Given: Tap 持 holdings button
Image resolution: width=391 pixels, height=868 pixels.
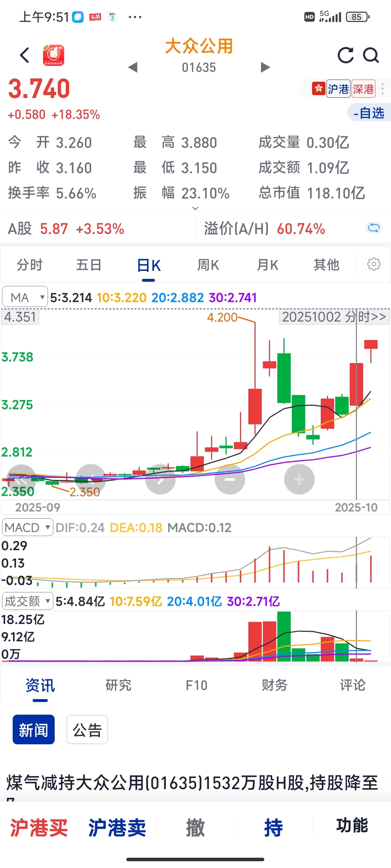Looking at the screenshot, I should (x=274, y=828).
